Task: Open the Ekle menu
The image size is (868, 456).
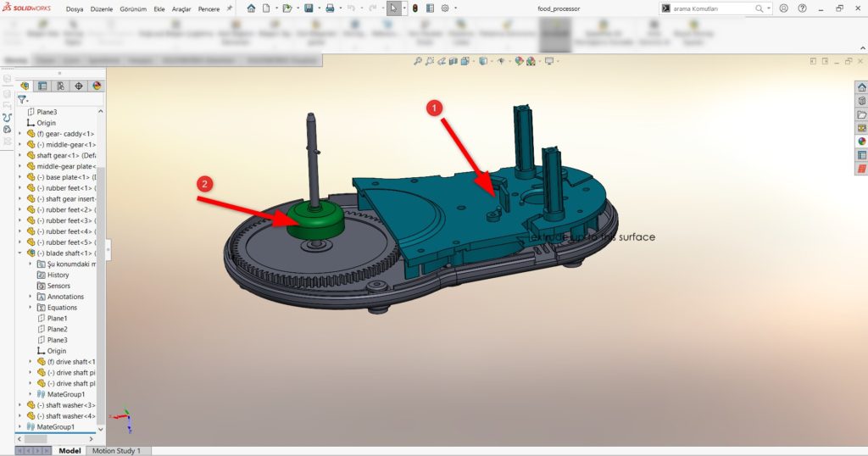Action: [x=159, y=8]
